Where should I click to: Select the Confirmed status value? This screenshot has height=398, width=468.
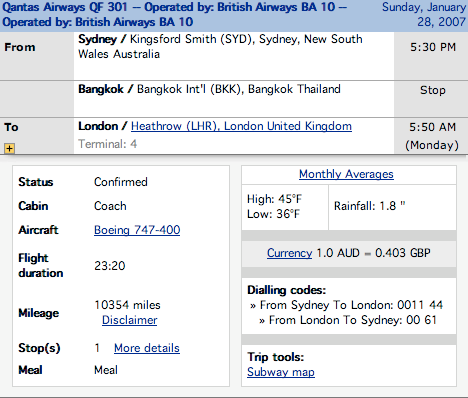coord(121,182)
